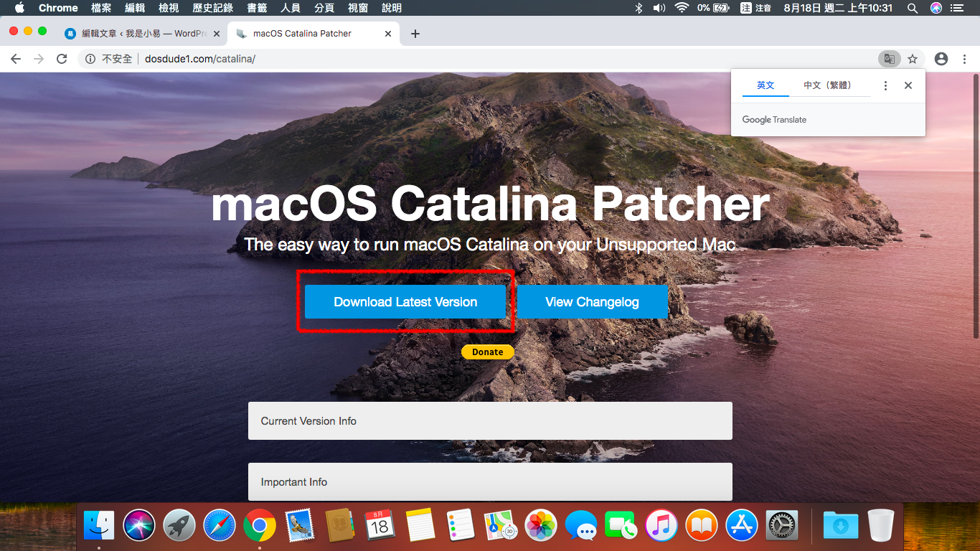Click the Download Latest Version button
Screen dimensions: 980x551
[x=405, y=302]
